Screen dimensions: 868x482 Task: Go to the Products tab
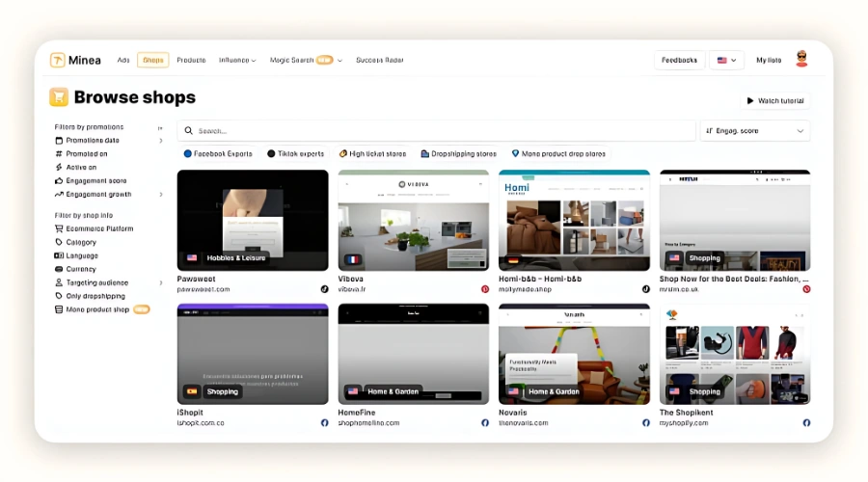[x=191, y=60]
